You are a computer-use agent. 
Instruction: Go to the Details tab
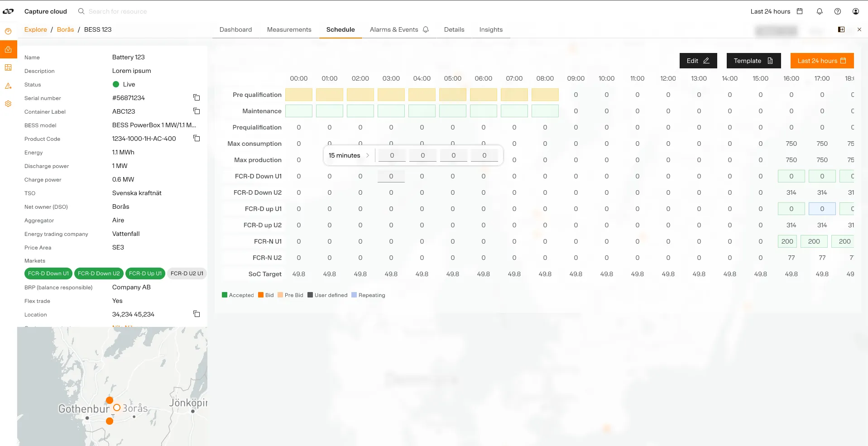click(454, 29)
